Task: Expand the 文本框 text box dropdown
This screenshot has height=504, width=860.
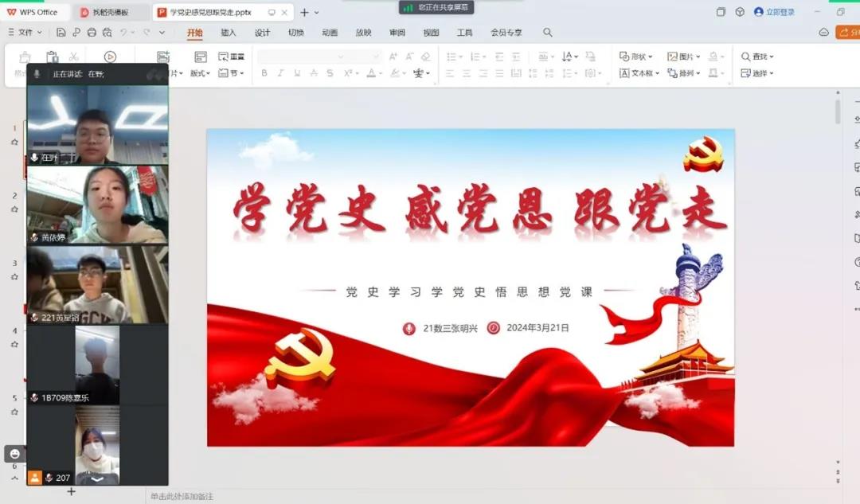Action: coord(639,73)
